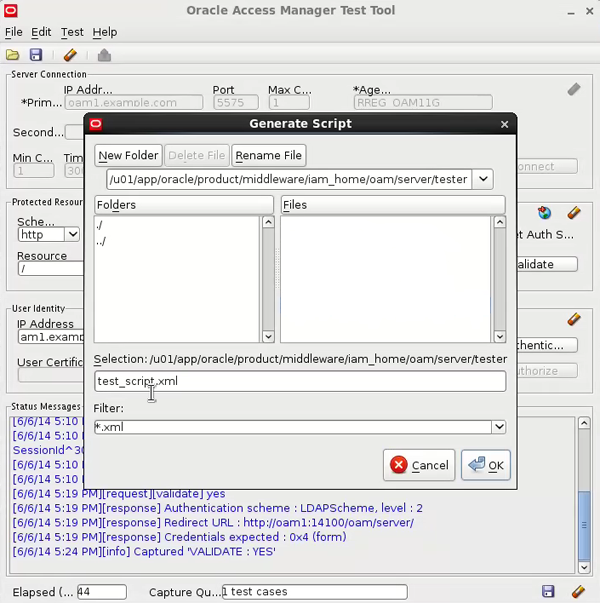Click the Oracle logo in main title bar
This screenshot has width=600, height=603.
tap(11, 10)
